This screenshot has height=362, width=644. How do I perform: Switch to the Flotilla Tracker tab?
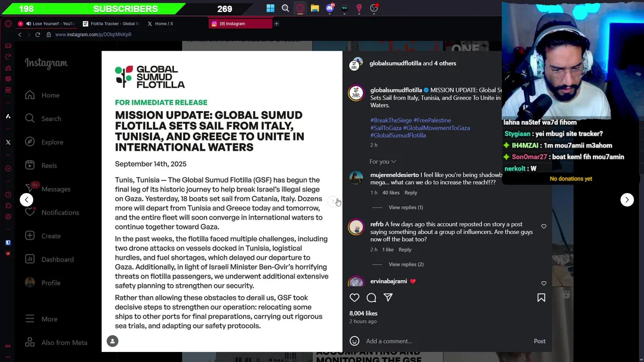(111, 24)
